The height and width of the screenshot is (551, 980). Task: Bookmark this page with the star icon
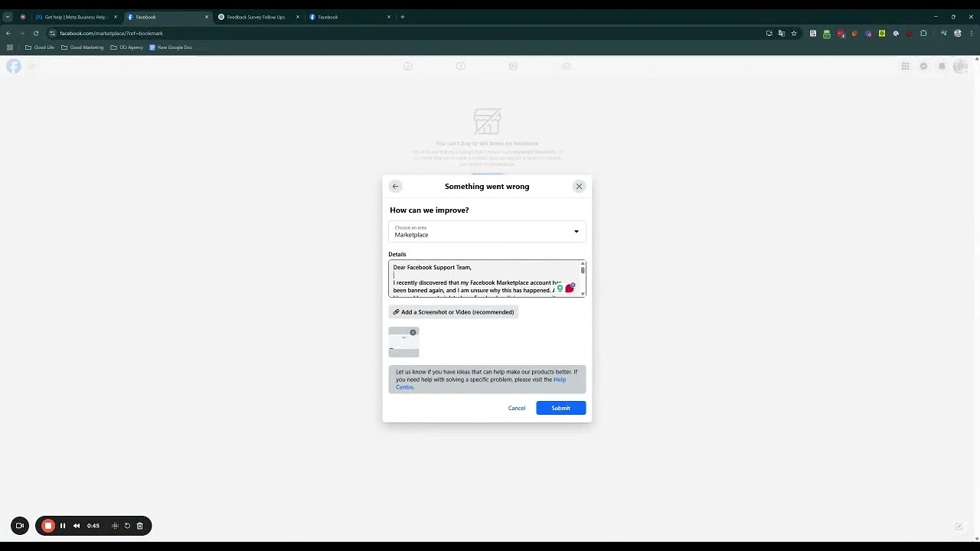794,34
